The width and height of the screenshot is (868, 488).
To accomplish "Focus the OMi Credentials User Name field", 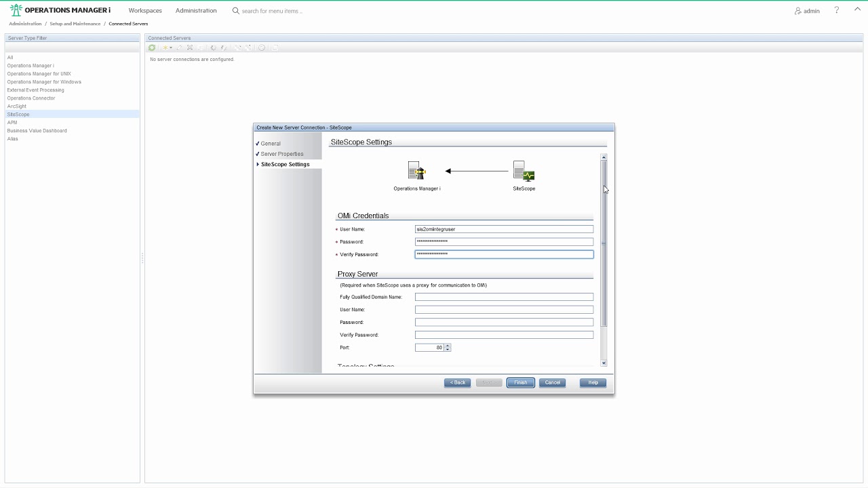I will tap(504, 229).
